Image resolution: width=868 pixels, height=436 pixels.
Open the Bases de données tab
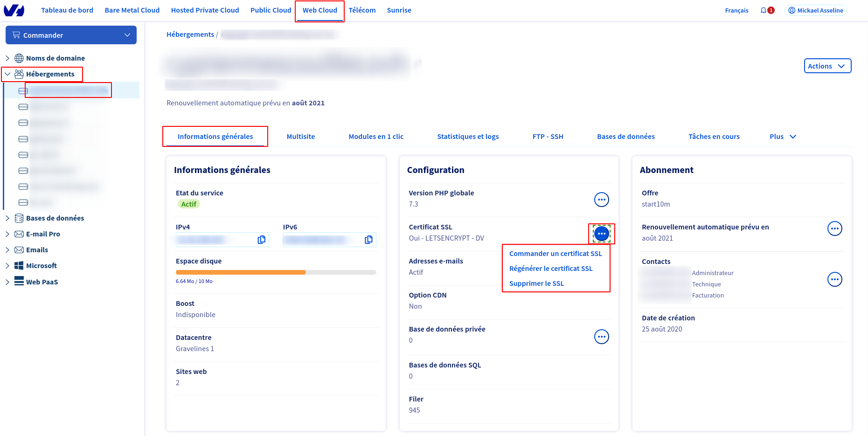click(x=625, y=137)
